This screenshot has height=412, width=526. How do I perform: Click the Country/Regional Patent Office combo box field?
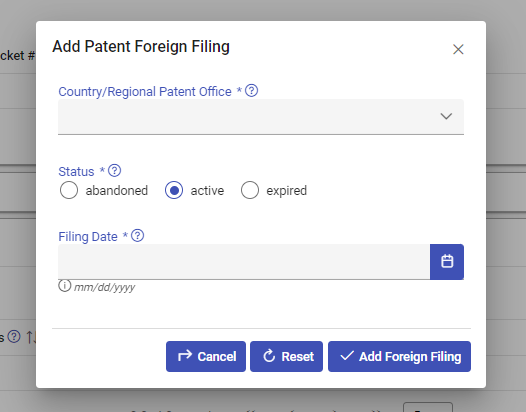(261, 117)
